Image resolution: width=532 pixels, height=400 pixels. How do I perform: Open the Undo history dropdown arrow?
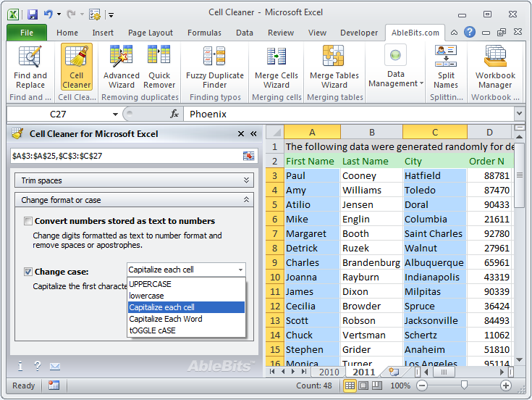pyautogui.click(x=59, y=14)
